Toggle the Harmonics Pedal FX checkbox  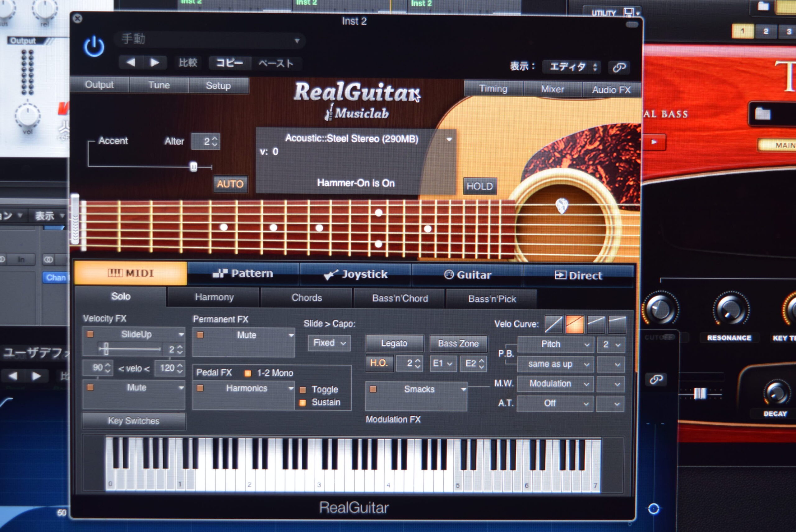pyautogui.click(x=200, y=388)
